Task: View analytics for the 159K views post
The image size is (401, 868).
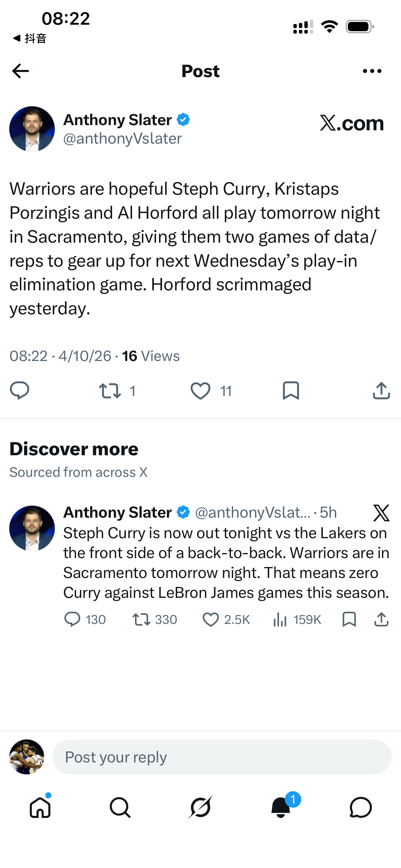Action: point(280,619)
